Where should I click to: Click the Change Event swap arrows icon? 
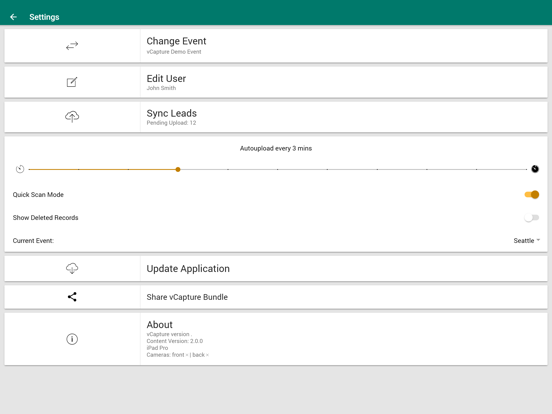pos(72,46)
